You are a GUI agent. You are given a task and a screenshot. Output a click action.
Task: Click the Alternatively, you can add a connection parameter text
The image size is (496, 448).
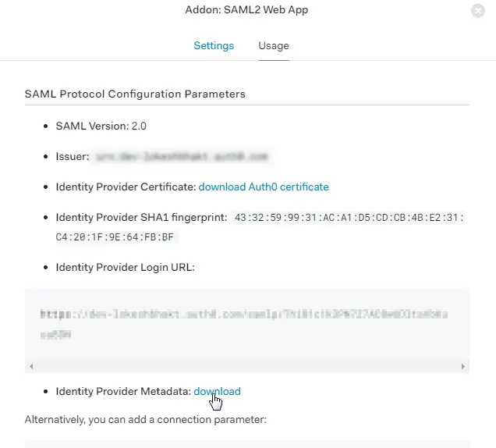pyautogui.click(x=146, y=419)
